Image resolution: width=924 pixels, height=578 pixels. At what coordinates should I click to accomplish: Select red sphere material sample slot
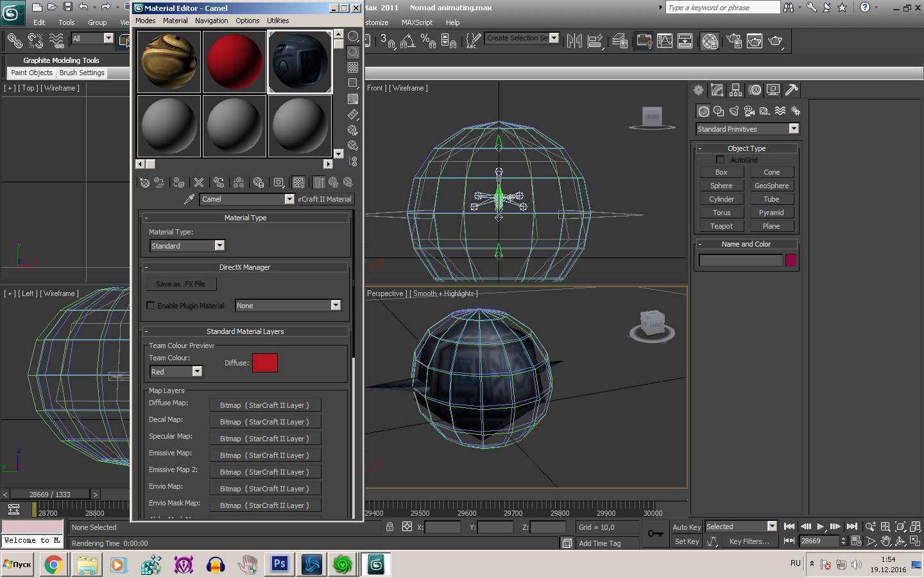(235, 62)
